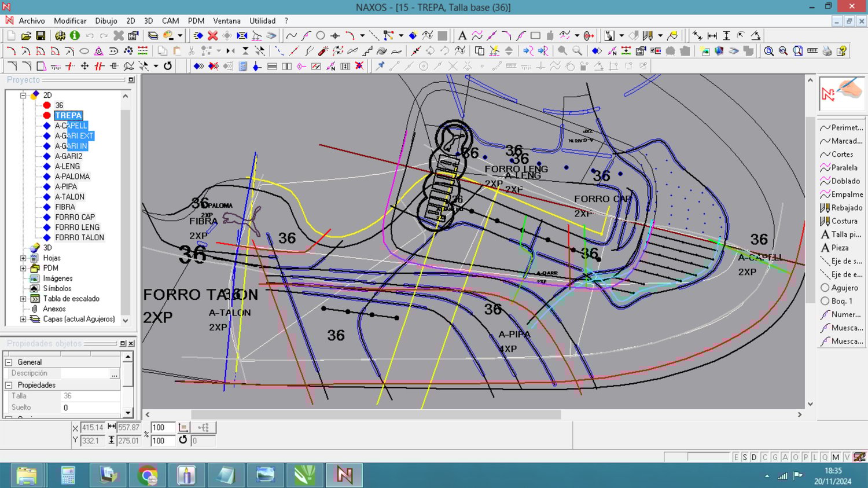Screen dimensions: 868x488
Task: Click the print icon in the toolbar
Action: [x=827, y=51]
